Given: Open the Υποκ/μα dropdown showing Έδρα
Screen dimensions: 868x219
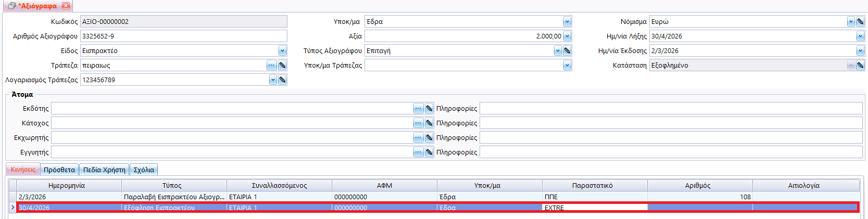Looking at the screenshot, I should pos(567,22).
